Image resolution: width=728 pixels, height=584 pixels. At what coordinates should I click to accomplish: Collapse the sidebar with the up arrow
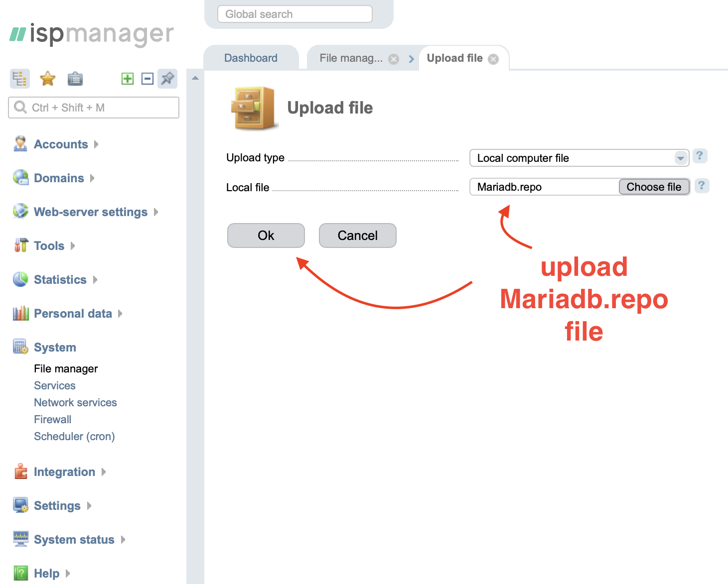click(x=195, y=78)
